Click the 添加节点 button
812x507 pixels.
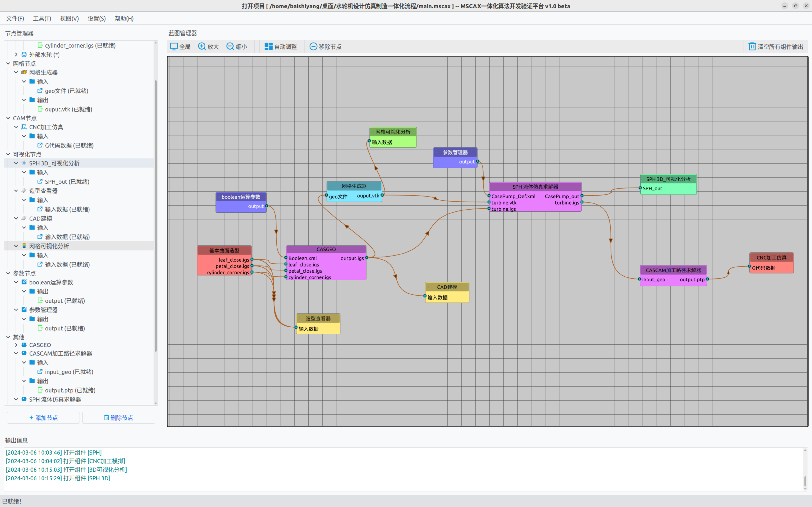click(x=44, y=418)
